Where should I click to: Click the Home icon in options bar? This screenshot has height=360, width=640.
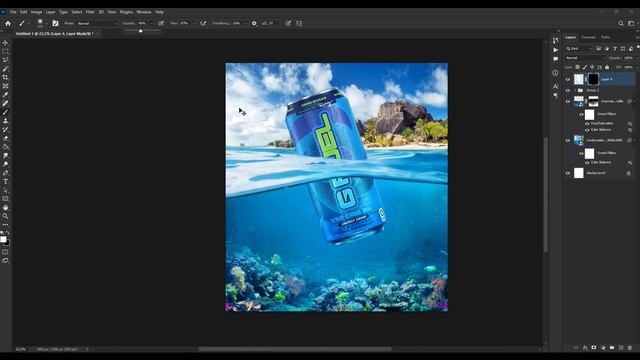click(x=8, y=24)
